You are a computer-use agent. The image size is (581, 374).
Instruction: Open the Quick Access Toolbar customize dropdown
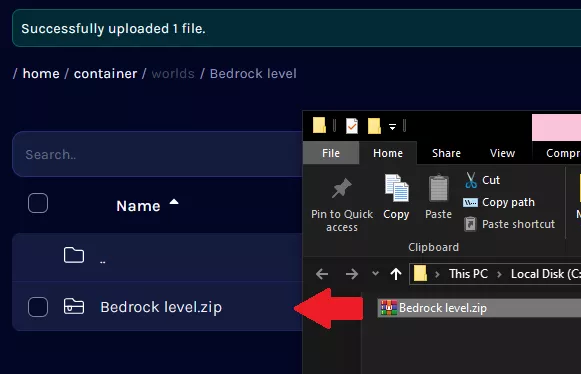point(392,127)
